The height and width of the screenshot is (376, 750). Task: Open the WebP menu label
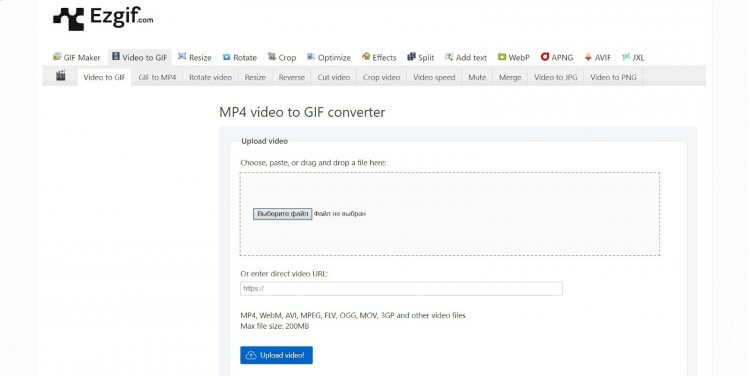click(x=519, y=57)
